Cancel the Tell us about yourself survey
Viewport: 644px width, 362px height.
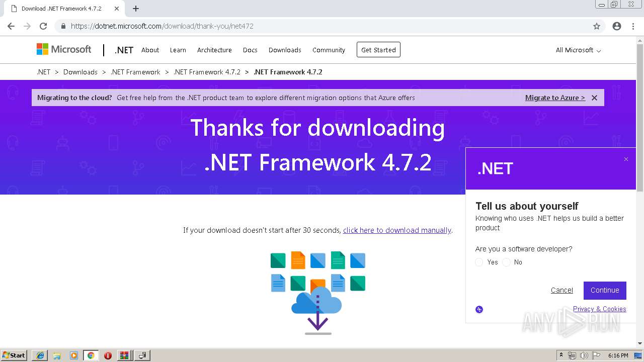561,290
